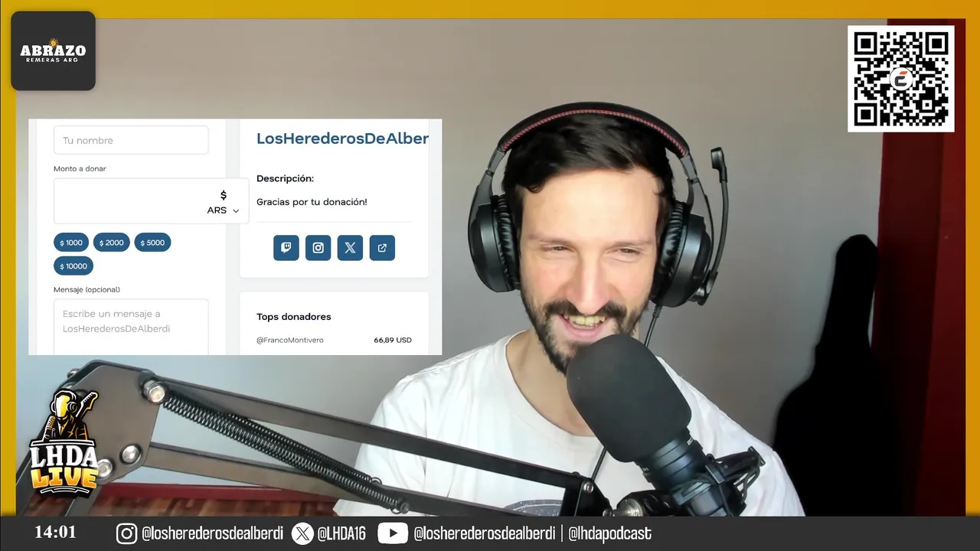Select the $ 1000 donation amount
Image resolution: width=980 pixels, height=551 pixels.
(71, 243)
